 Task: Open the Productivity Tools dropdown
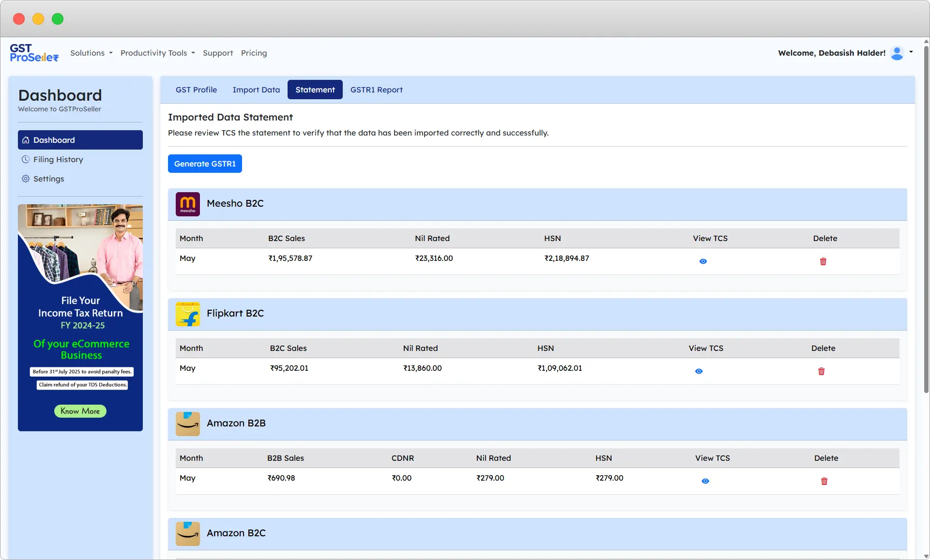[157, 53]
